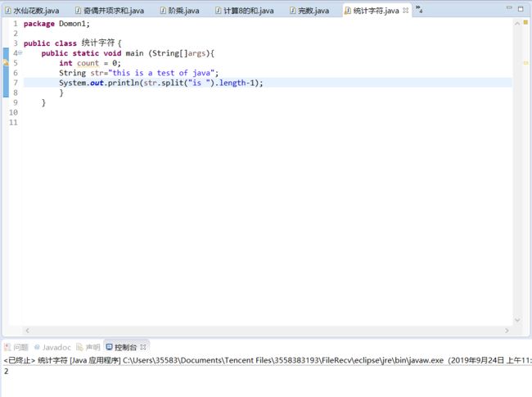532x397 pixels.
Task: Click the editor vertical scrollbar down arrow
Action: point(517,319)
